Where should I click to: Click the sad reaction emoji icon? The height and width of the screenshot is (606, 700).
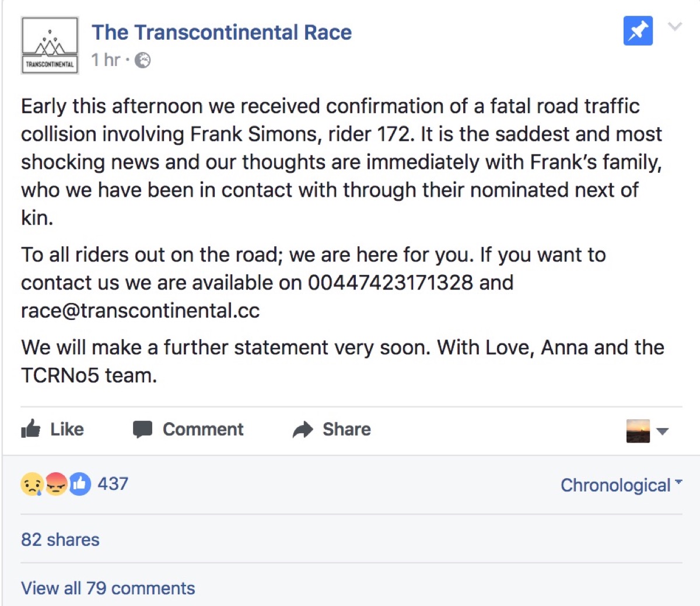[32, 484]
